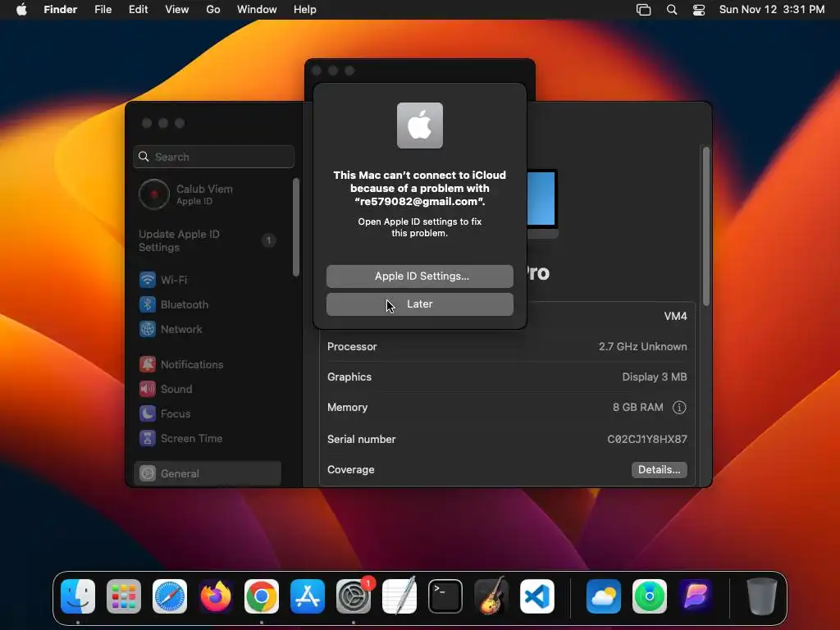This screenshot has width=840, height=630.
Task: Open Spotlight search from menu bar
Action: pyautogui.click(x=671, y=10)
